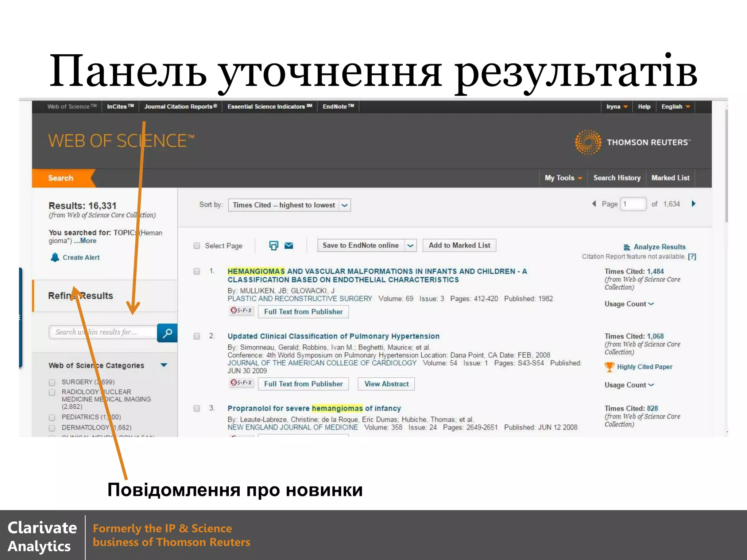Click the Analyze Results link
Viewport: 747px width, 560px height.
click(659, 247)
